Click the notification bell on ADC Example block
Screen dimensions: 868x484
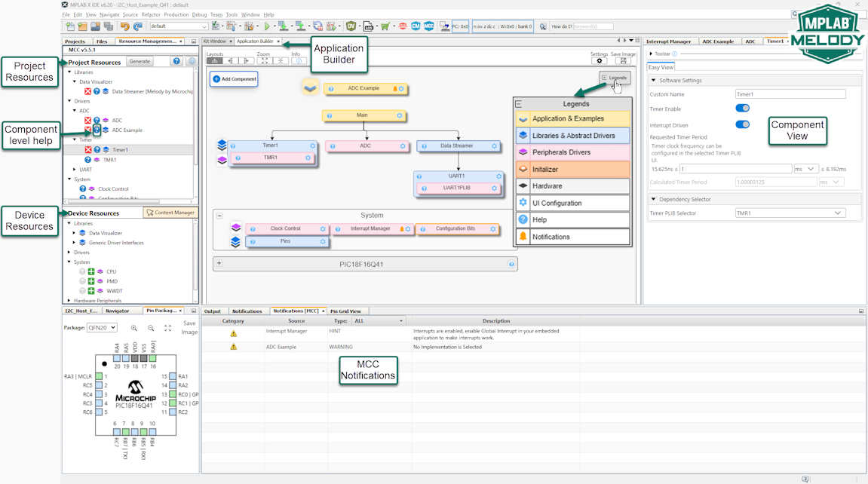point(394,89)
